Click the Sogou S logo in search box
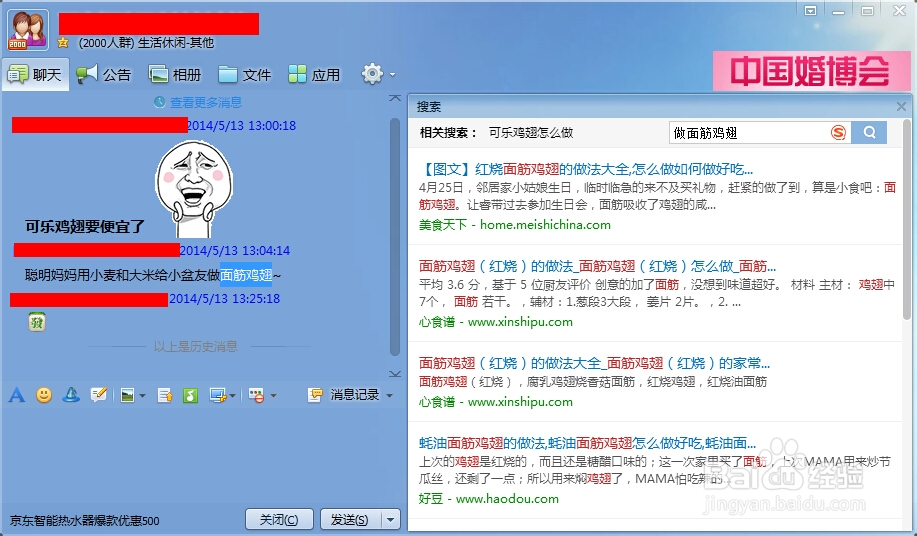This screenshot has width=917, height=536. pos(839,133)
